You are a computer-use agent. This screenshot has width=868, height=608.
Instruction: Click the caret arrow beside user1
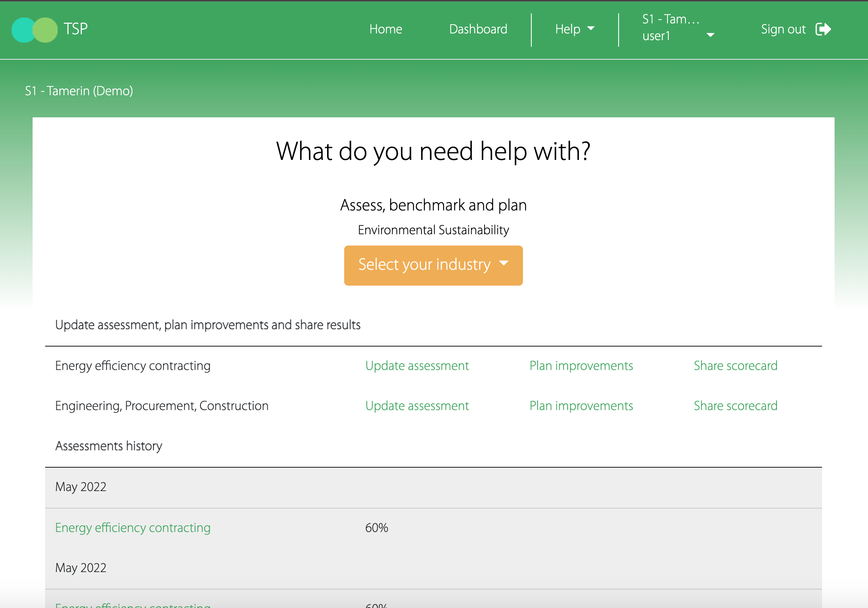[710, 35]
